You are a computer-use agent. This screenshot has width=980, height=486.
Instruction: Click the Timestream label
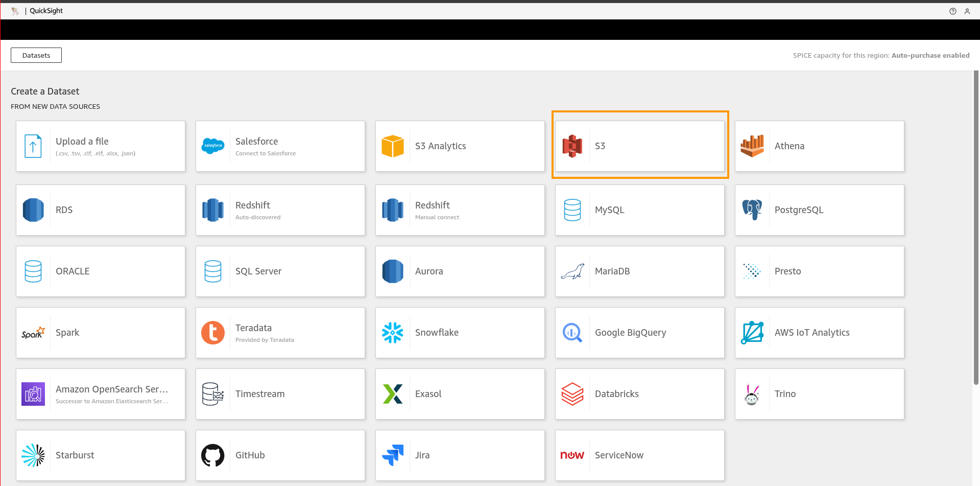260,394
